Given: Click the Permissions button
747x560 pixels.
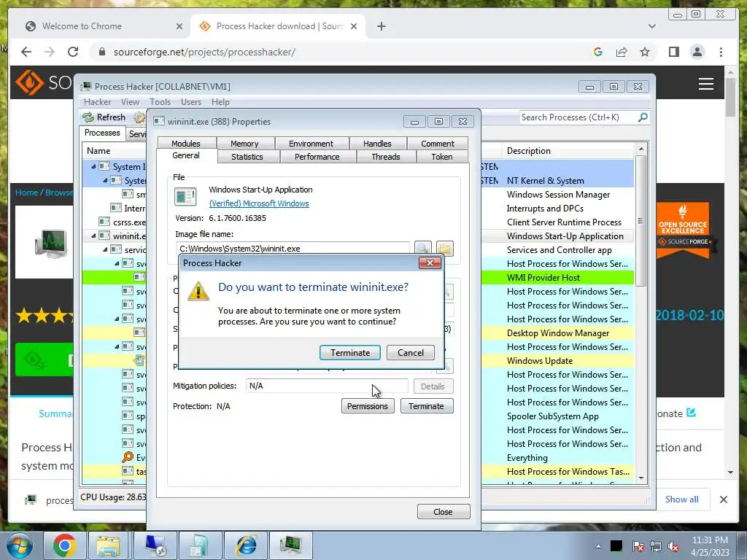Looking at the screenshot, I should tap(368, 406).
